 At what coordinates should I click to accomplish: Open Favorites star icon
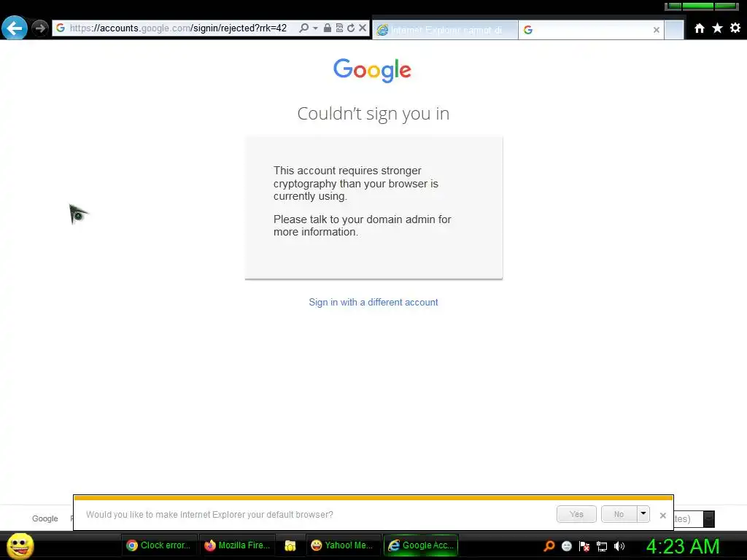[718, 28]
